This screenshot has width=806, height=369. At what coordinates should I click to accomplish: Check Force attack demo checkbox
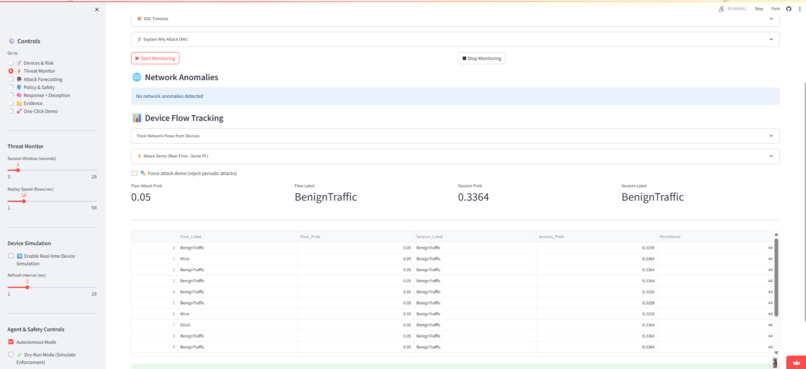135,174
